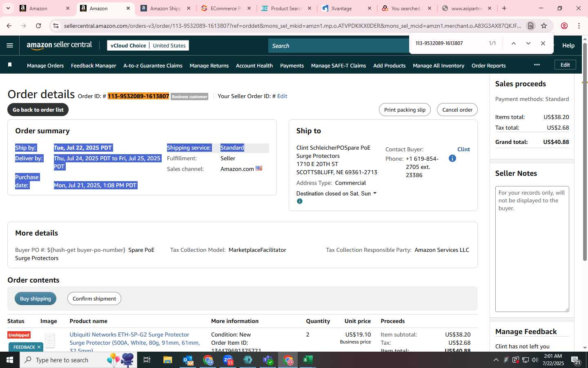Open Microsoft Teams from the taskbar
588x368 pixels.
[x=268, y=360]
